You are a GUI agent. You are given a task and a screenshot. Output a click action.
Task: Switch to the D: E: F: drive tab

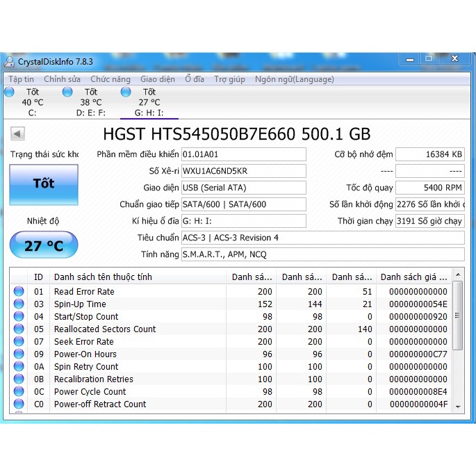click(91, 102)
